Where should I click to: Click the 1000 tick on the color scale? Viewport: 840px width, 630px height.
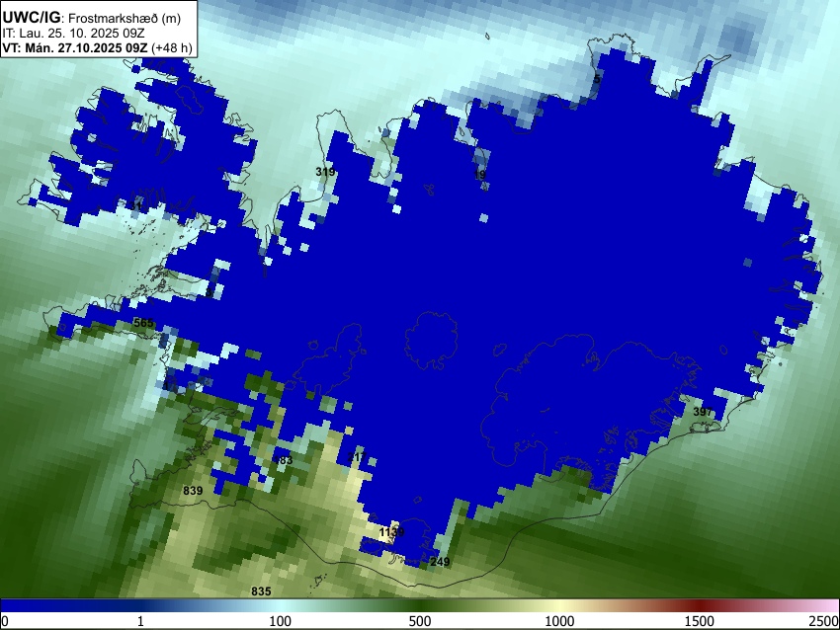pyautogui.click(x=559, y=621)
